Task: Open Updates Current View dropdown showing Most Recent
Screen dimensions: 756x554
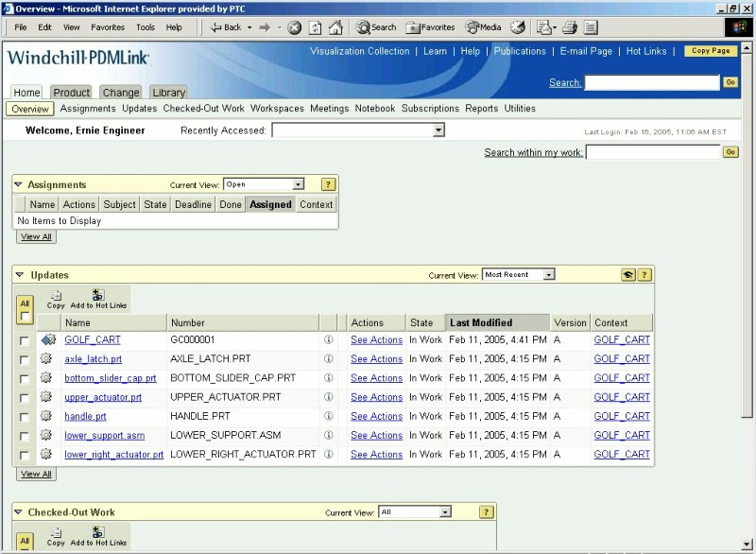Action: [548, 275]
